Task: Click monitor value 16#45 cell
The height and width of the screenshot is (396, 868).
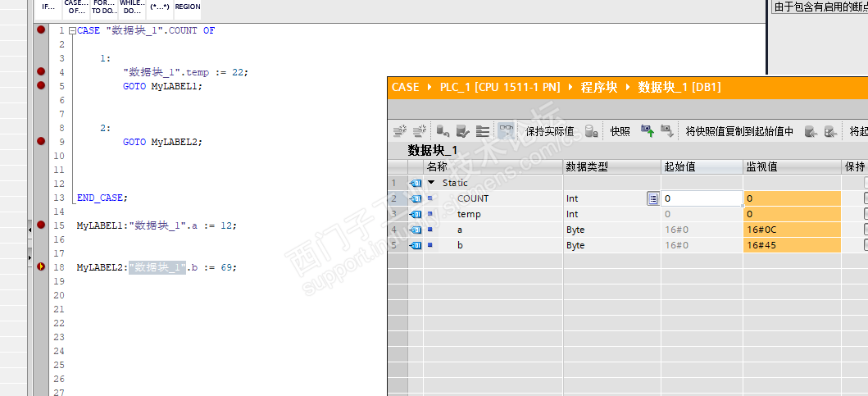Action: pos(792,245)
